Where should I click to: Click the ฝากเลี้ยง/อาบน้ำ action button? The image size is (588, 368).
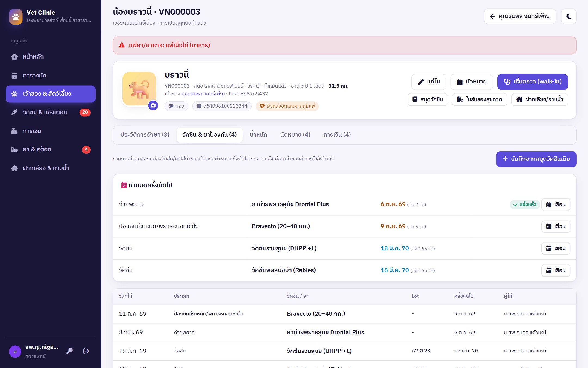(x=540, y=99)
